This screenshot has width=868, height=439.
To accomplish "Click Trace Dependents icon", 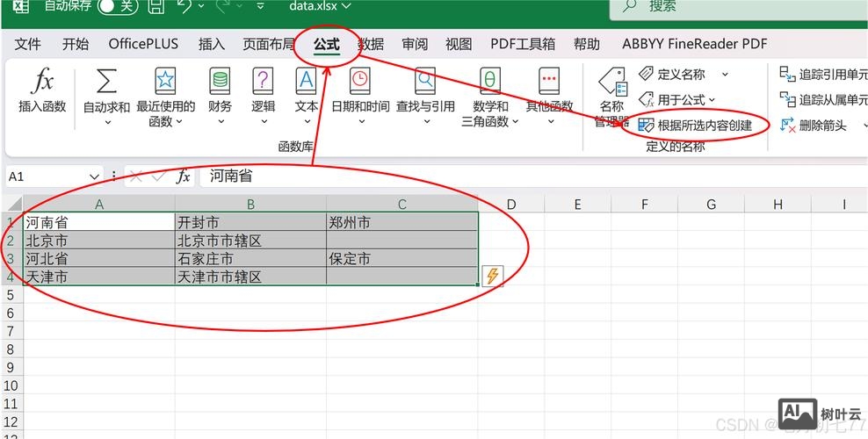I will coord(787,99).
